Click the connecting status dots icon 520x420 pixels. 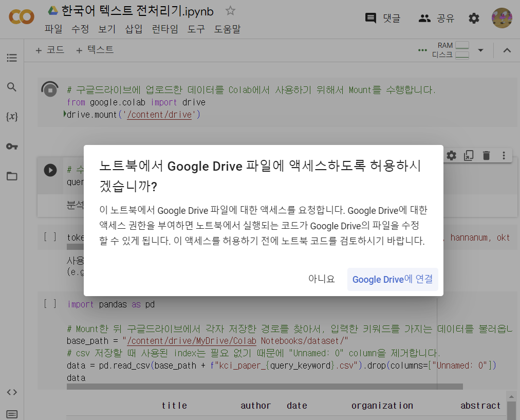pyautogui.click(x=422, y=50)
